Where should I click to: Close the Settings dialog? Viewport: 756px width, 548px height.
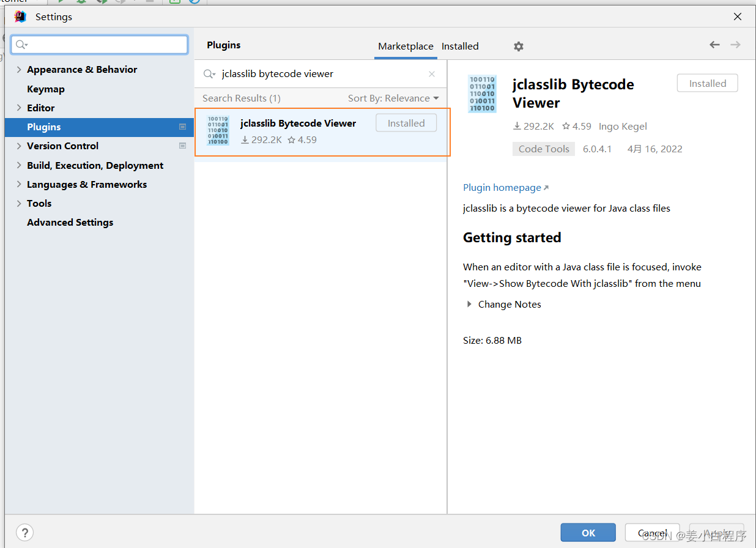pyautogui.click(x=738, y=17)
